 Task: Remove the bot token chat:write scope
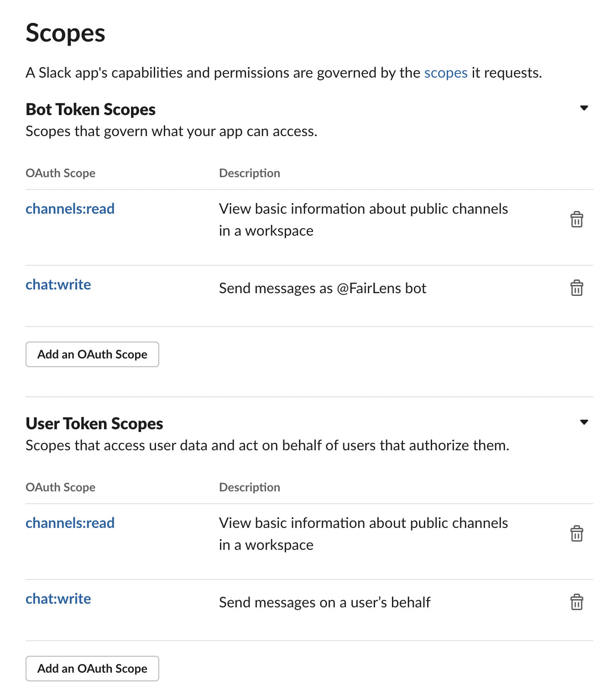point(577,288)
